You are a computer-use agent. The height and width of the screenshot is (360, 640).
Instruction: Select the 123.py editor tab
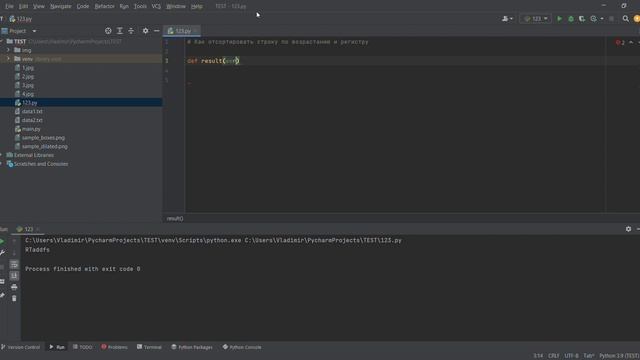tap(182, 31)
